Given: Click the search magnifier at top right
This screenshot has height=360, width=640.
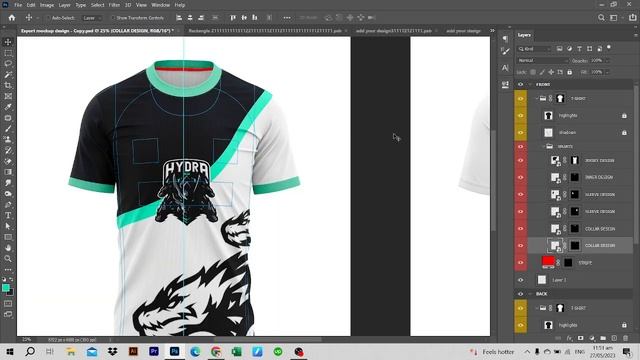Looking at the screenshot, I should click(601, 18).
